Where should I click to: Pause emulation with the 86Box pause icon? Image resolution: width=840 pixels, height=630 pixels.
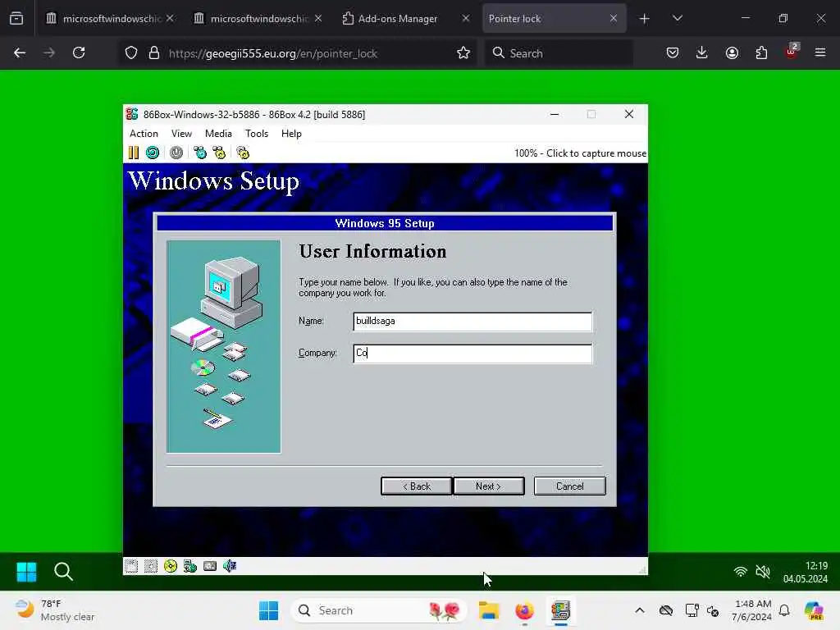tap(134, 153)
